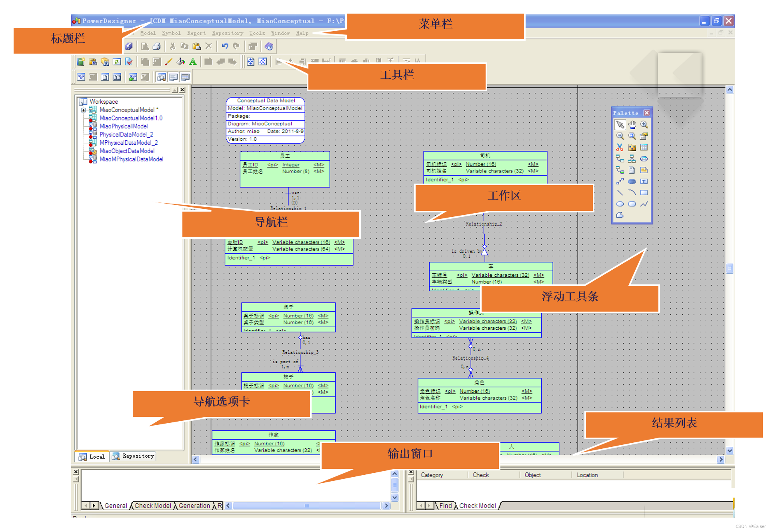Image resolution: width=772 pixels, height=532 pixels.
Task: Click the Conceptual Data Model title box
Action: pos(266,120)
